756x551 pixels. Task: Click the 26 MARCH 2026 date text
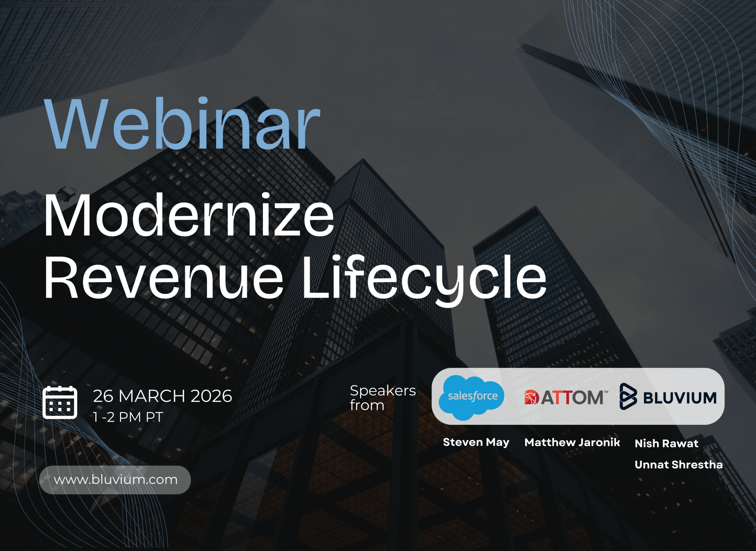(162, 396)
